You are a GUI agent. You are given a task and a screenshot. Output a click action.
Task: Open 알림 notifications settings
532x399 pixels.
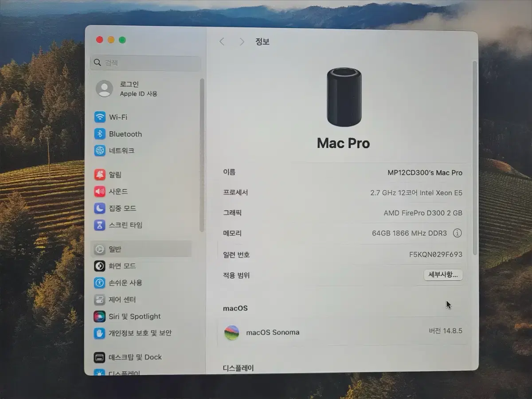(141, 175)
